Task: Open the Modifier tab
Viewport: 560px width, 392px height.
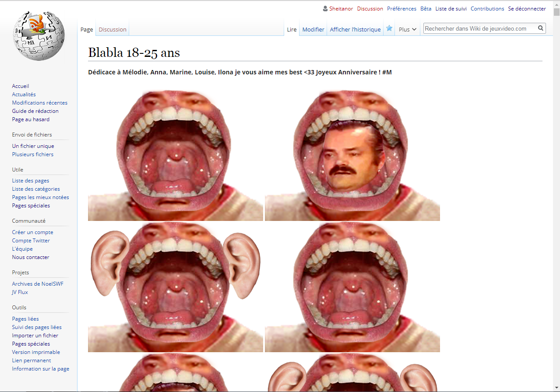Action: (x=313, y=30)
